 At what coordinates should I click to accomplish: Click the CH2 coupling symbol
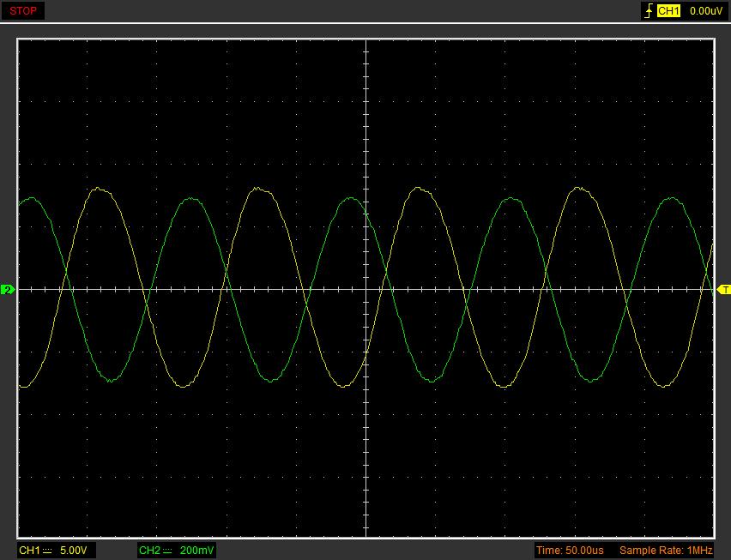pyautogui.click(x=168, y=550)
